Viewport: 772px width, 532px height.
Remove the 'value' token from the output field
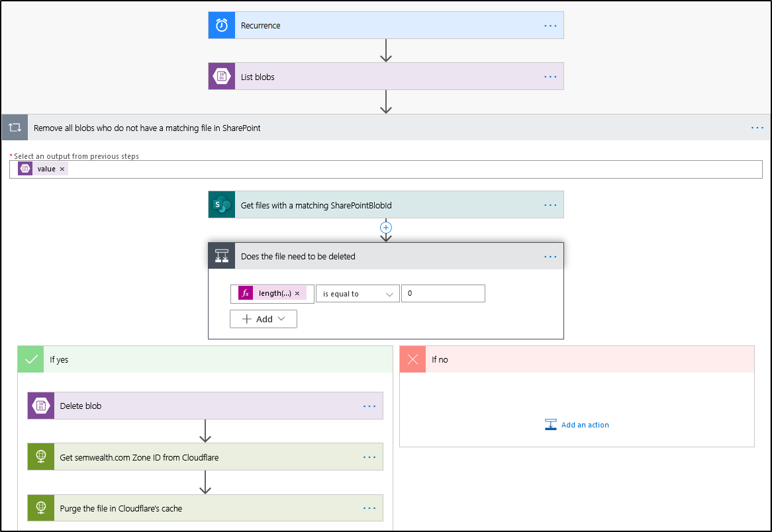pyautogui.click(x=62, y=169)
